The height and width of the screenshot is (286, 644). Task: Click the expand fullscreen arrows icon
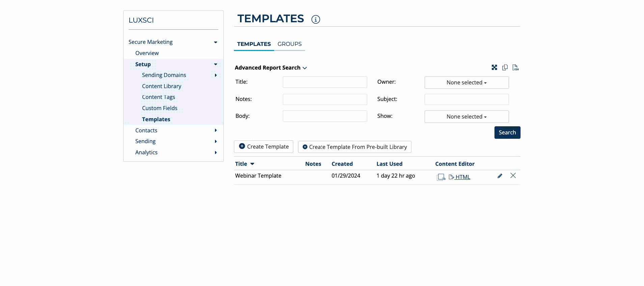[494, 68]
